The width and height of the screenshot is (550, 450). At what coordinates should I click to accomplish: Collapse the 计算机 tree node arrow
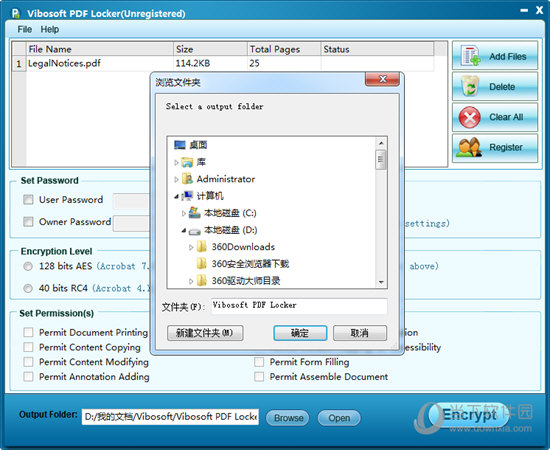coord(176,196)
